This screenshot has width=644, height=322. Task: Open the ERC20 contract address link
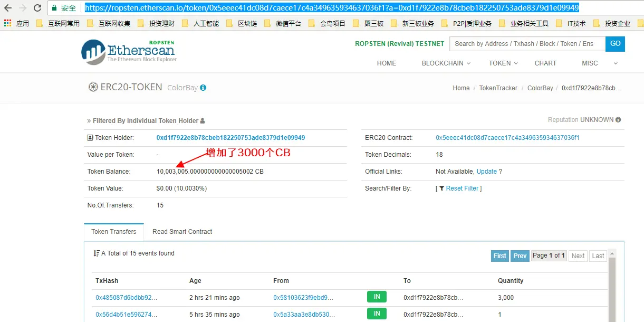507,138
